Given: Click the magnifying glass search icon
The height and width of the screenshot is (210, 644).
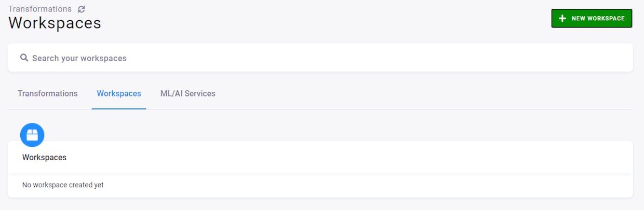Looking at the screenshot, I should [24, 58].
